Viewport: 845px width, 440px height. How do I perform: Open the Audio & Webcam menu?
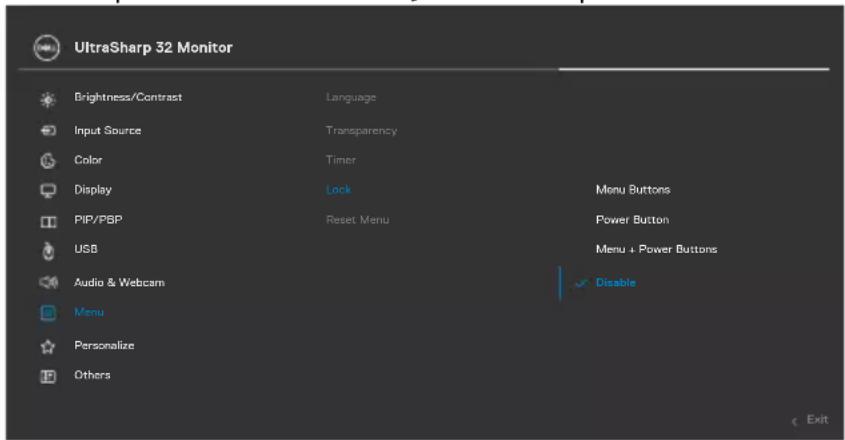120,282
